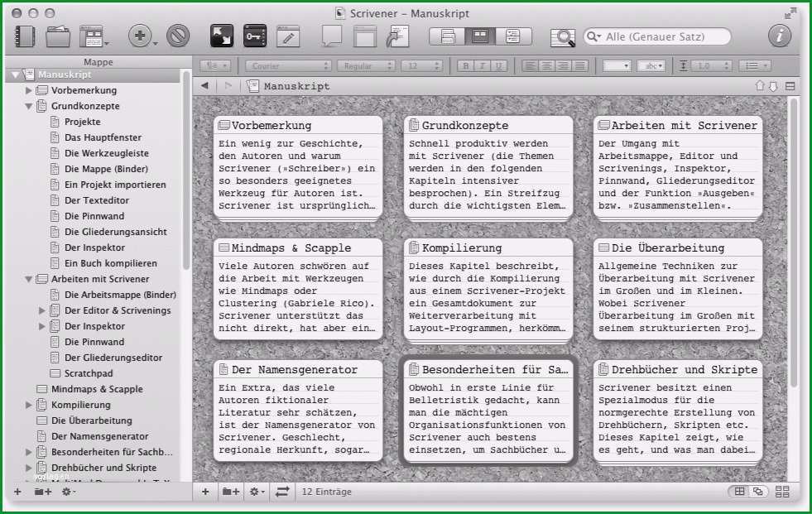Image resolution: width=812 pixels, height=514 pixels.
Task: Open search options magnifier dropdown
Action: click(594, 36)
